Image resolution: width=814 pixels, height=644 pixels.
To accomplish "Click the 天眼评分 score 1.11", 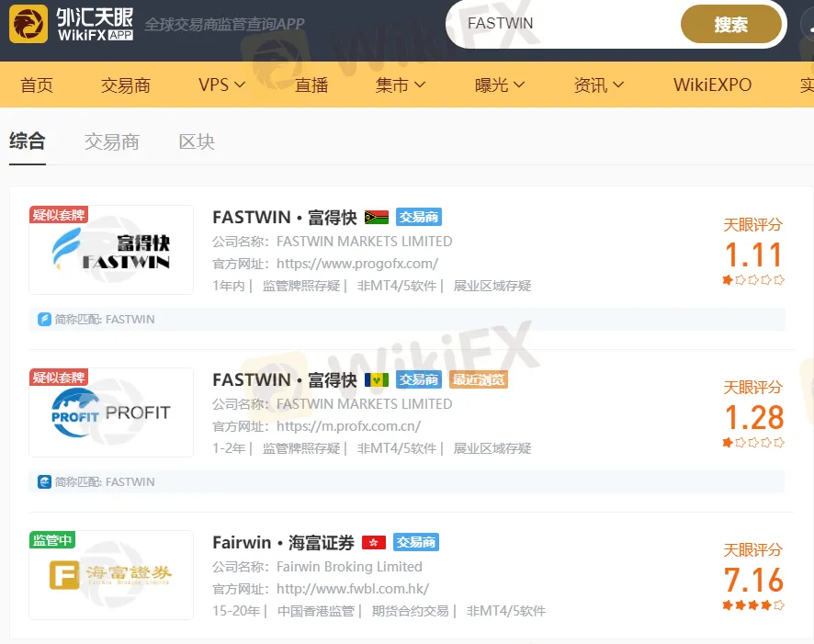I will [753, 254].
